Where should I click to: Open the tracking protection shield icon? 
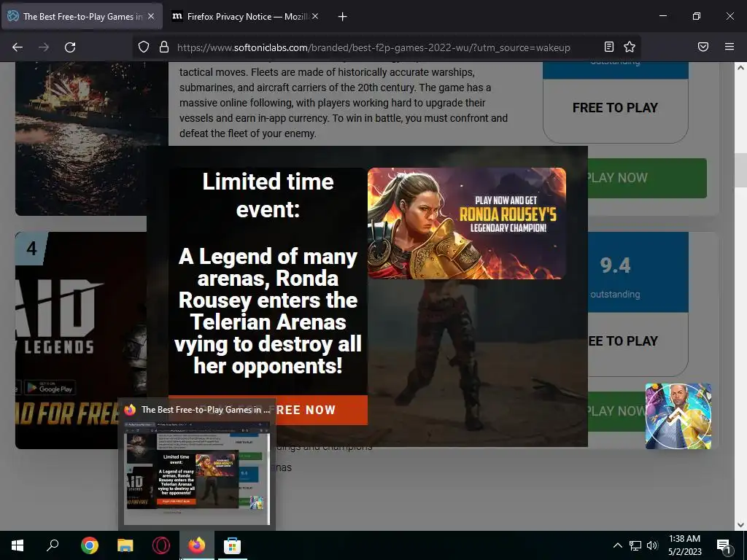pyautogui.click(x=144, y=47)
